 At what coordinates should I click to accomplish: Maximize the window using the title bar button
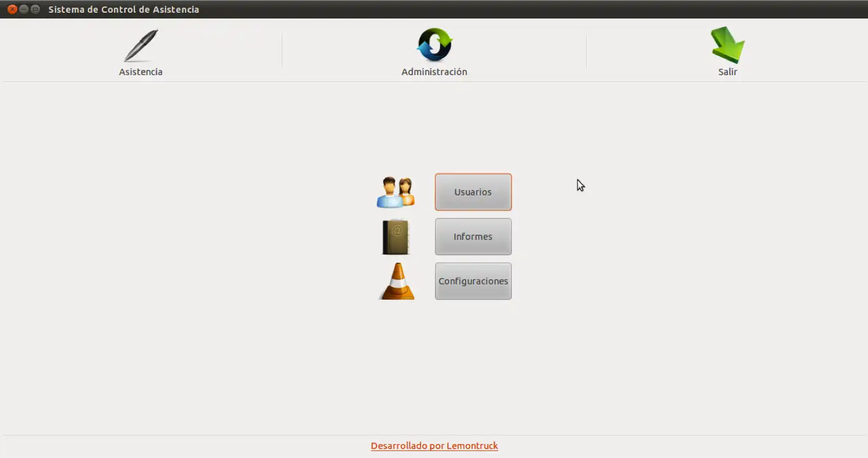(x=35, y=9)
